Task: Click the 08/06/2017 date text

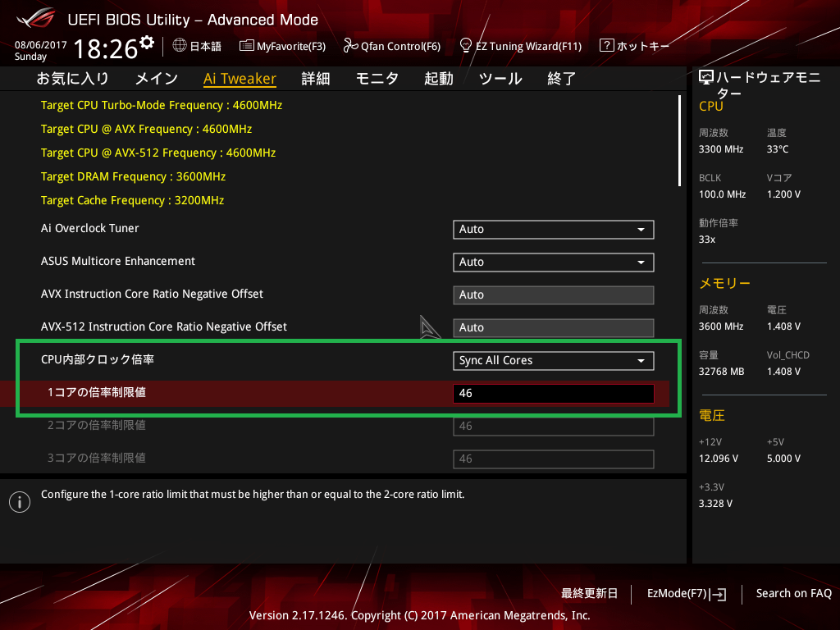Action: (41, 45)
